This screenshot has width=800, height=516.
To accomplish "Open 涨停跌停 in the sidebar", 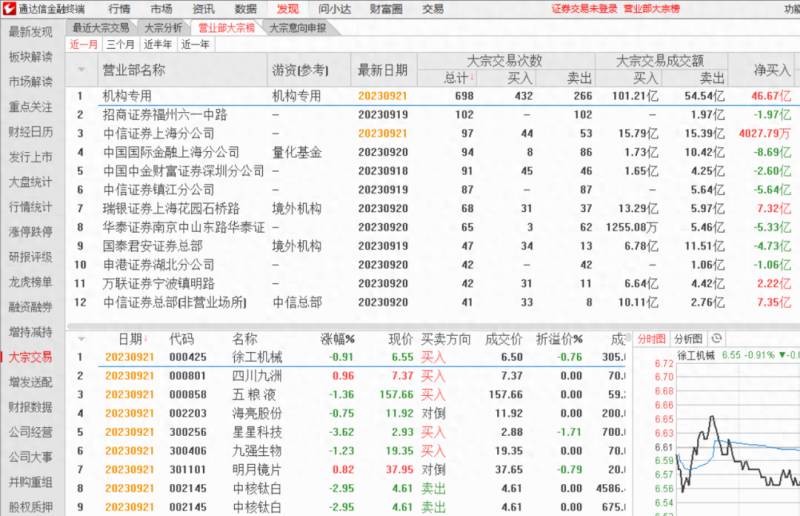I will click(x=31, y=232).
